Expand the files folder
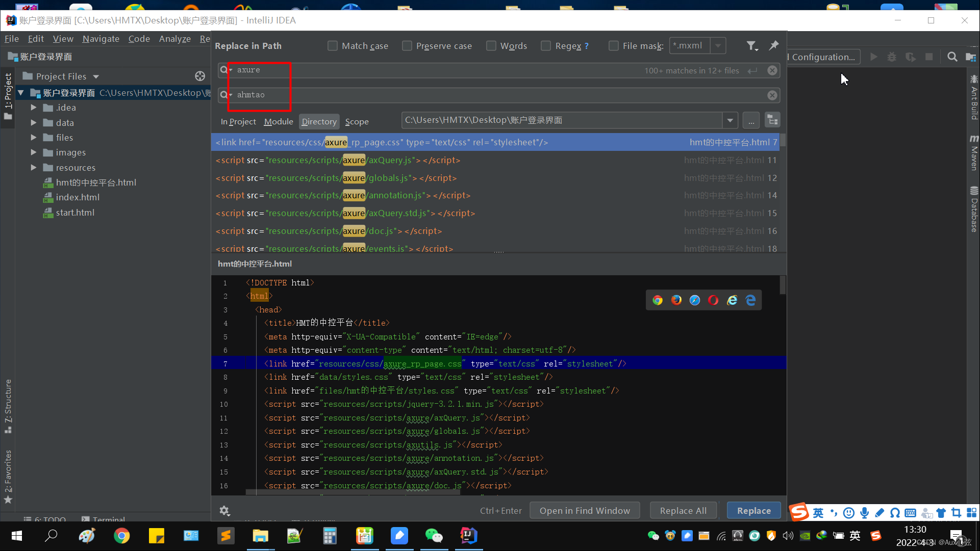 click(x=34, y=138)
